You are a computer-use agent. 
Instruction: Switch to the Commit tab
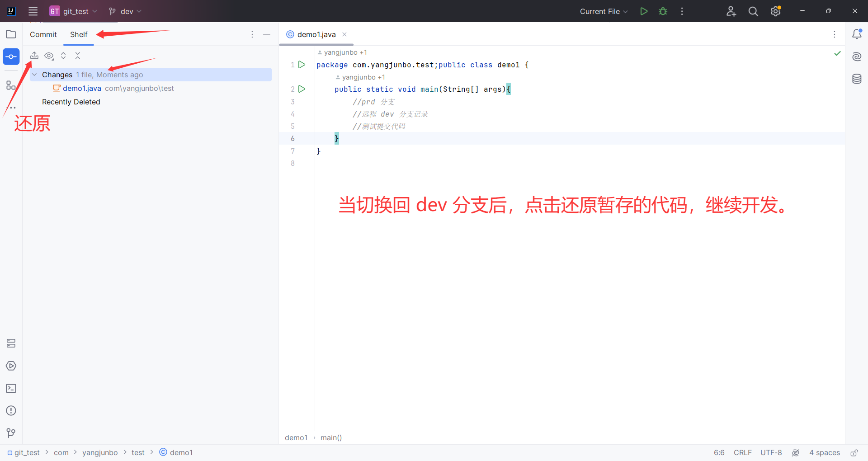(x=43, y=34)
